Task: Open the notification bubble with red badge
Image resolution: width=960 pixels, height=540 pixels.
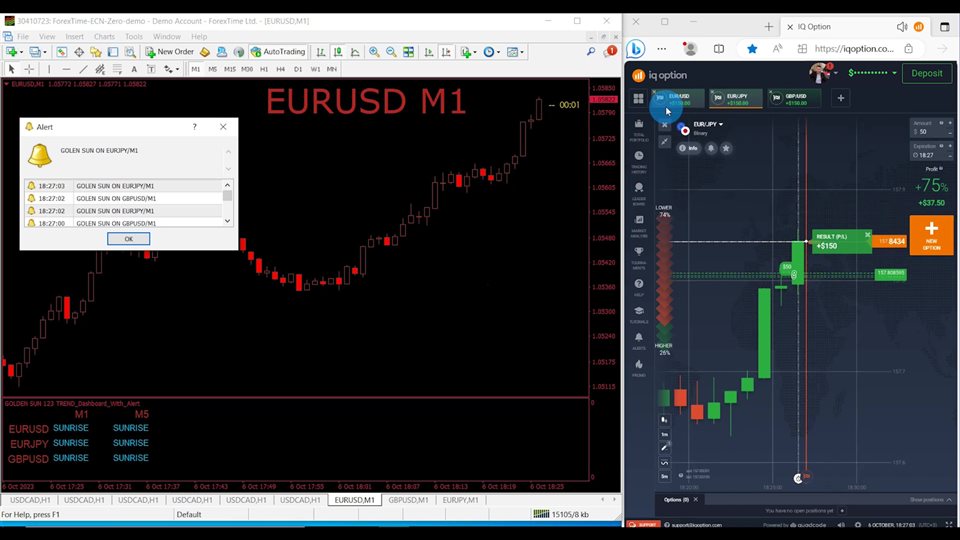Action: [x=610, y=51]
